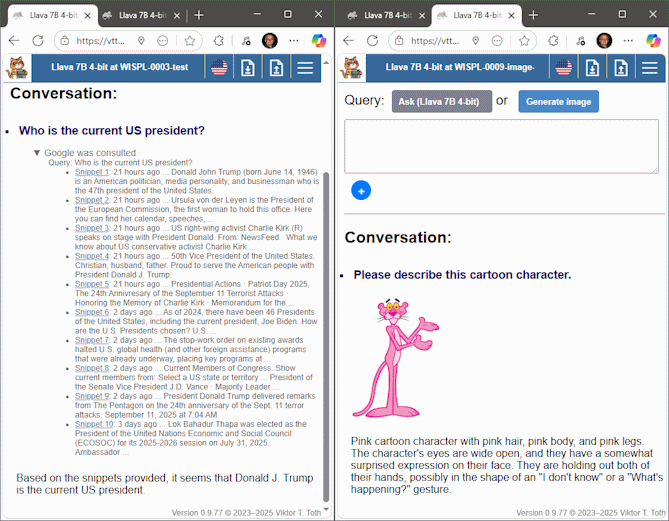Click the Generate image button
Image resolution: width=669 pixels, height=521 pixels.
tap(558, 102)
